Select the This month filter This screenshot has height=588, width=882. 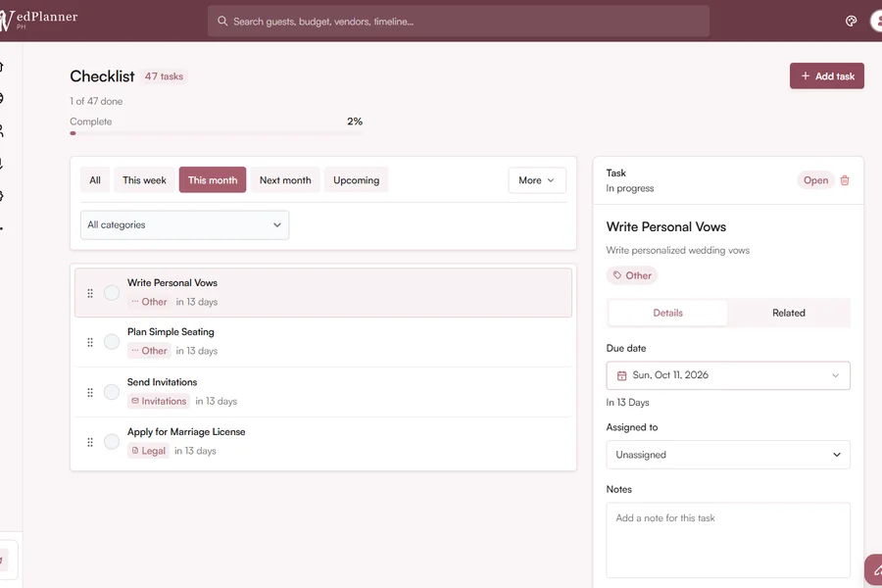pos(213,180)
